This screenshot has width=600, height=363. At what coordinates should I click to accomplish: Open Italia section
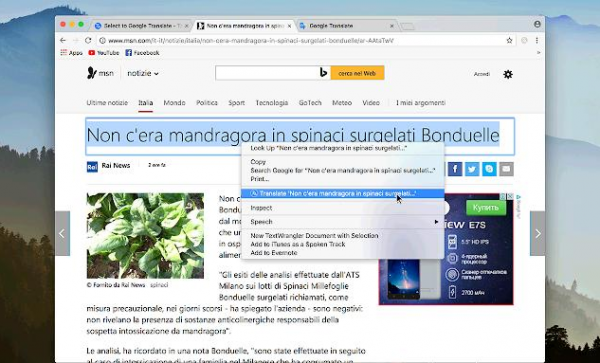146,103
